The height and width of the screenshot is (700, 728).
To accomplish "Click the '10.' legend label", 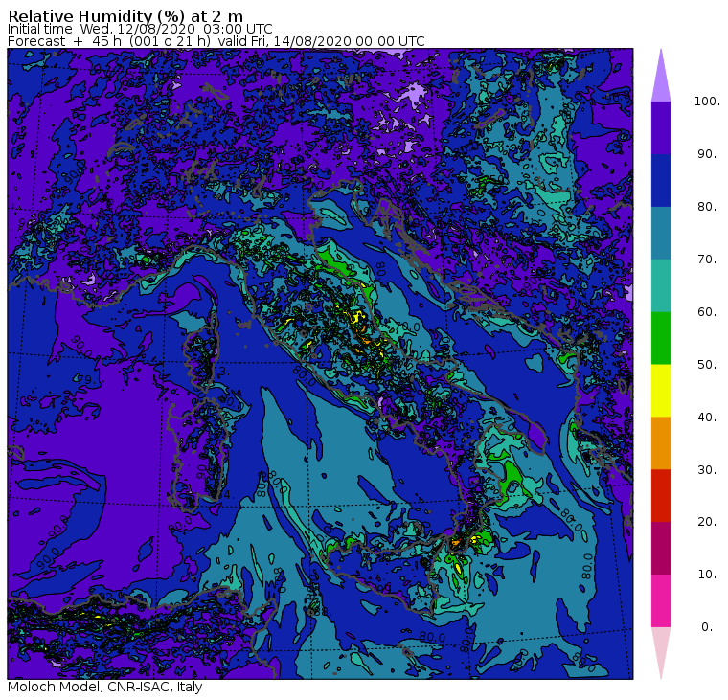I will point(707,575).
